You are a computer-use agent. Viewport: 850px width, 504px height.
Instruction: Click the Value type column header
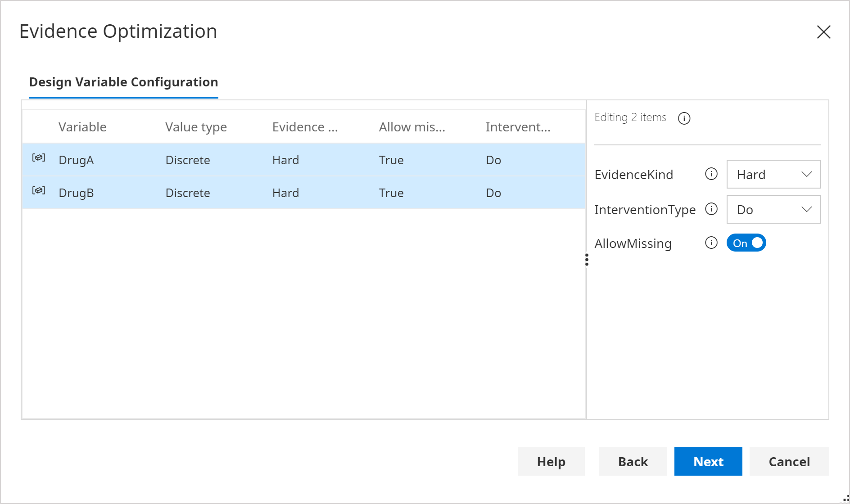click(196, 127)
